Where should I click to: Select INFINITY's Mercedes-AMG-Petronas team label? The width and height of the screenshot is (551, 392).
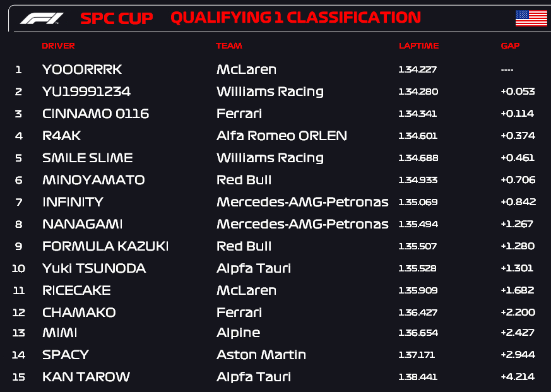302,202
